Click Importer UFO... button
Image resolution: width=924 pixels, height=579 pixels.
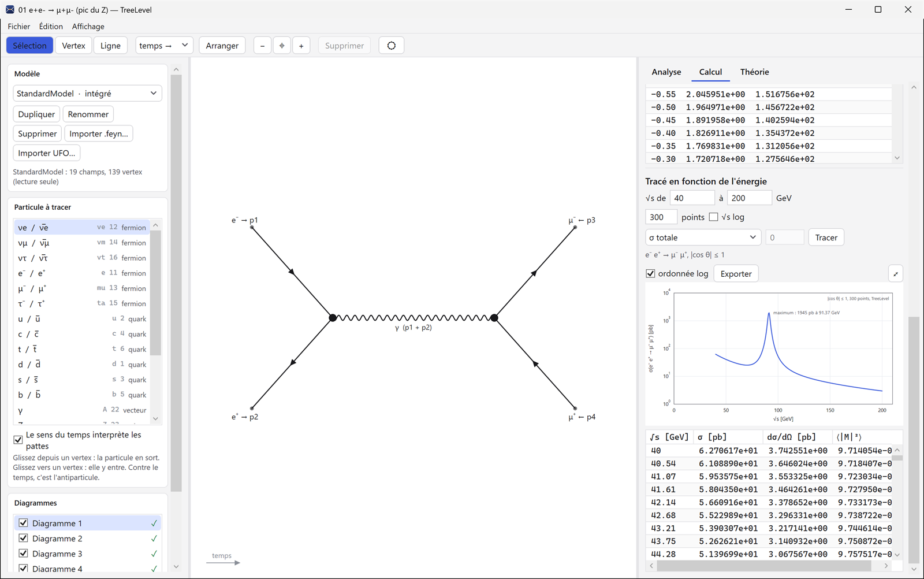click(x=47, y=153)
